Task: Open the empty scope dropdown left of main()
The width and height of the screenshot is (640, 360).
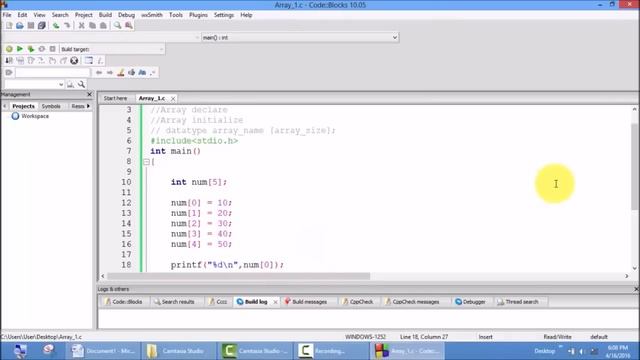Action: [x=197, y=38]
